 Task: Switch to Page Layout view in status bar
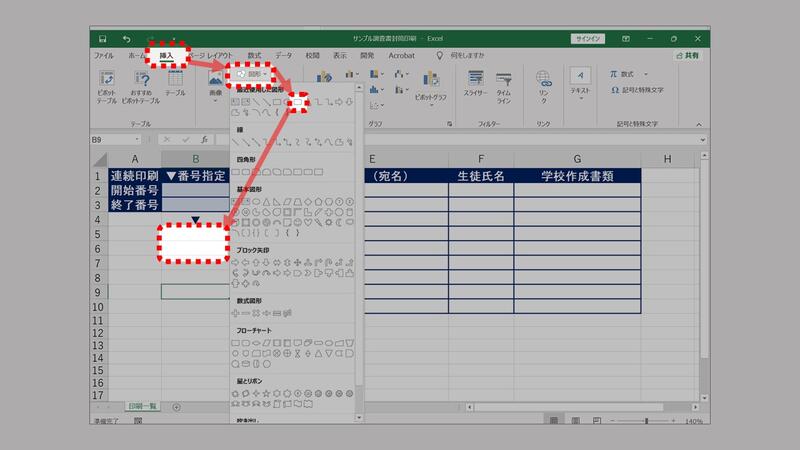576,421
